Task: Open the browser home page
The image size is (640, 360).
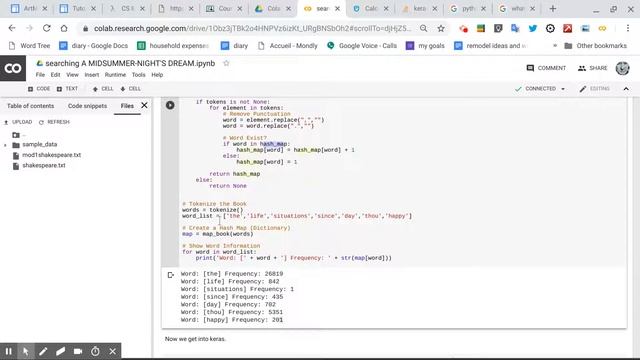Action: (64, 28)
